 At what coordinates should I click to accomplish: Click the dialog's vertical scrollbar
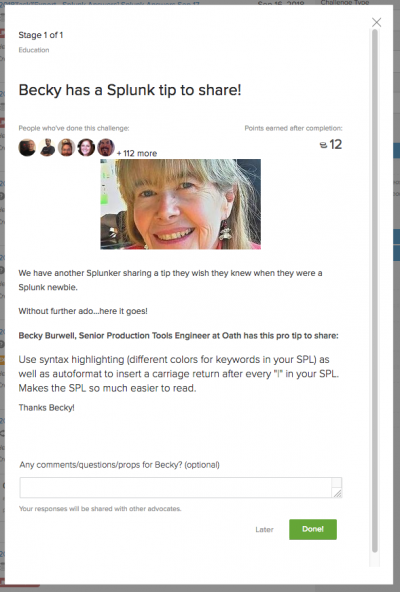(375, 291)
